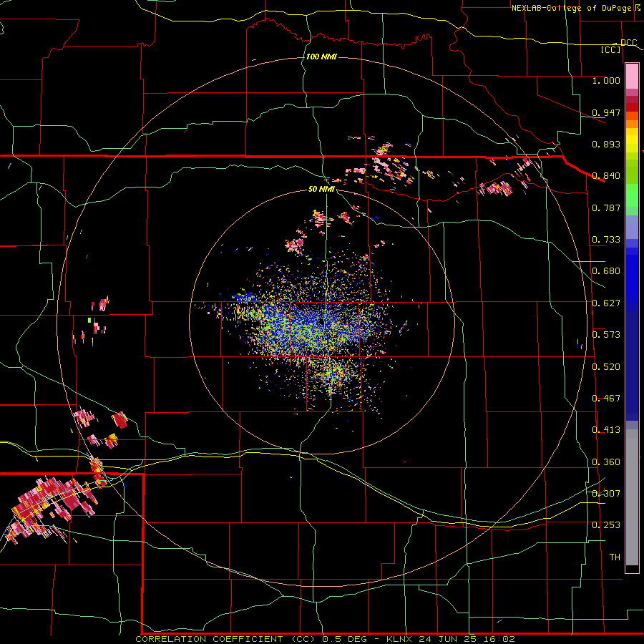The image size is (644, 644).
Task: Click the 0.947 legend value
Action: tap(606, 112)
